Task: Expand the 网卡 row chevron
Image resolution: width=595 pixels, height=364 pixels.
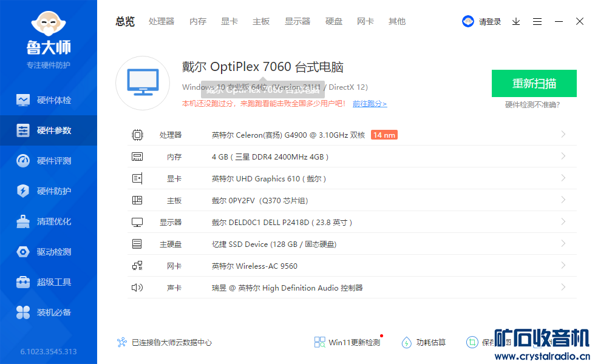Action: (x=563, y=265)
